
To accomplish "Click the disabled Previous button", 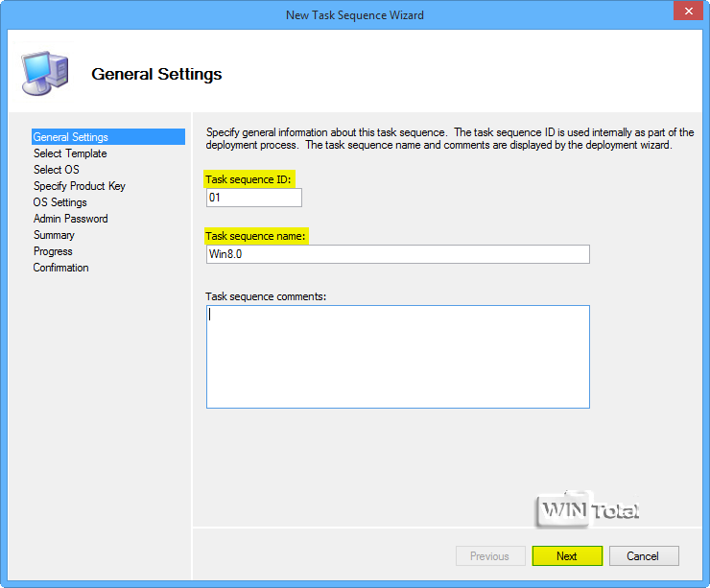I will (x=489, y=555).
